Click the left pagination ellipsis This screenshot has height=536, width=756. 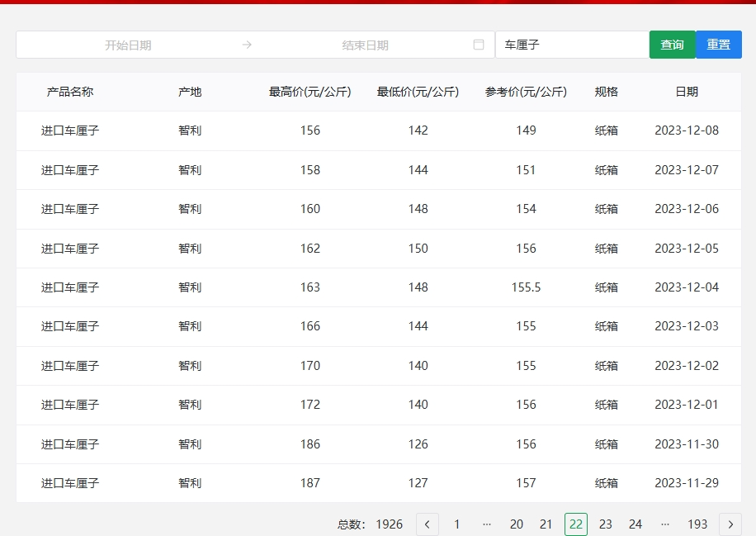point(487,524)
